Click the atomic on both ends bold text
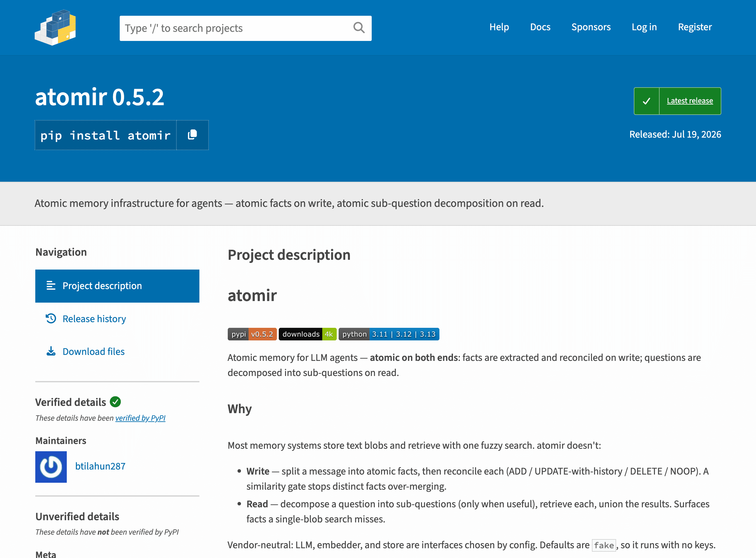756x558 pixels. tap(414, 357)
